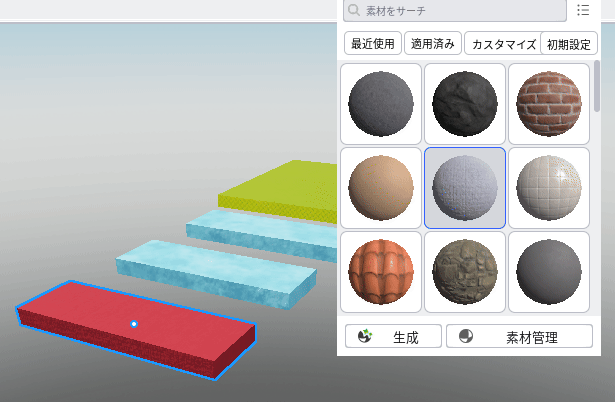The image size is (615, 402).
Task: Choose the dark rough rock material sphere
Action: click(465, 104)
